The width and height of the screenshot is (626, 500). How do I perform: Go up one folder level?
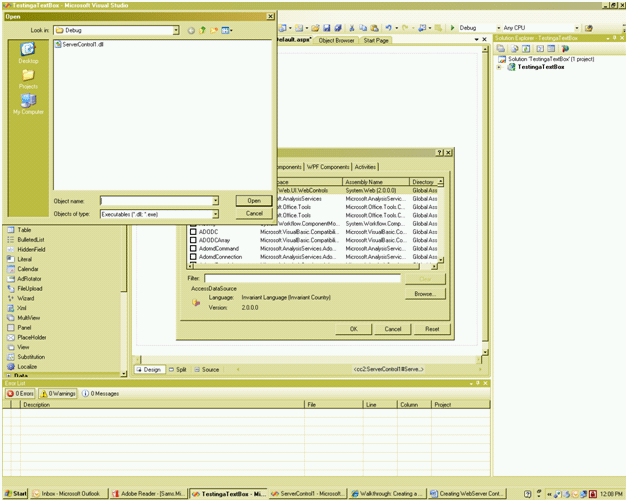click(203, 31)
